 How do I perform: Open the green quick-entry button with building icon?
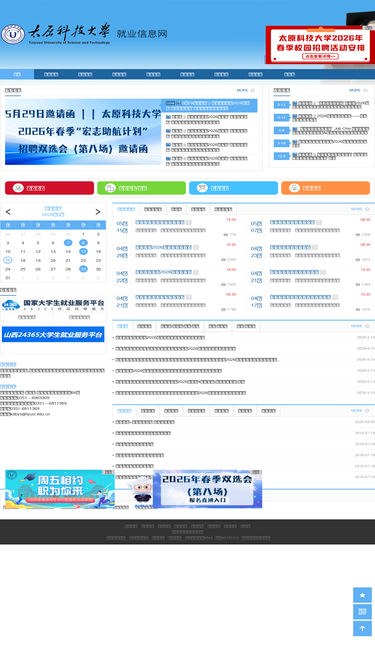(x=141, y=188)
